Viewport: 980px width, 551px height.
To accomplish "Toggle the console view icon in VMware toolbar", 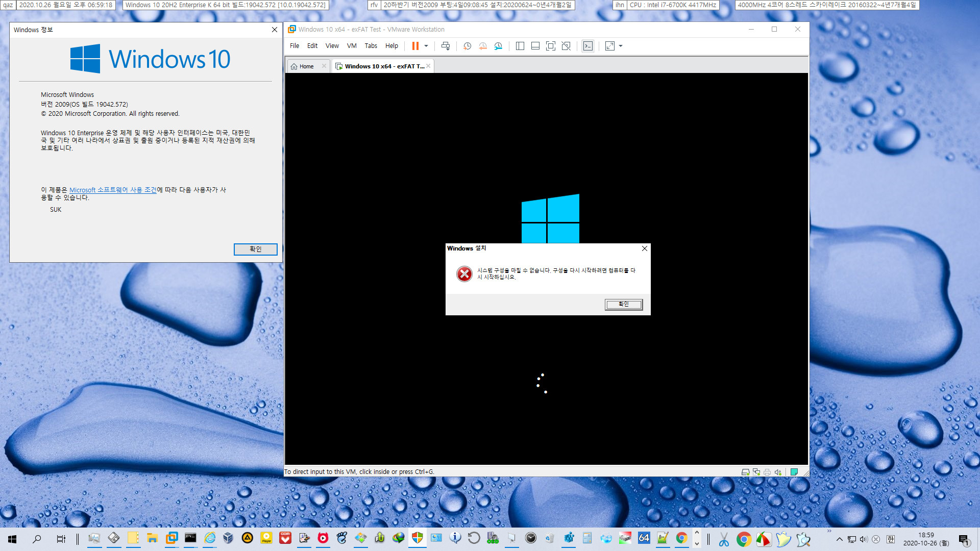I will pyautogui.click(x=588, y=46).
